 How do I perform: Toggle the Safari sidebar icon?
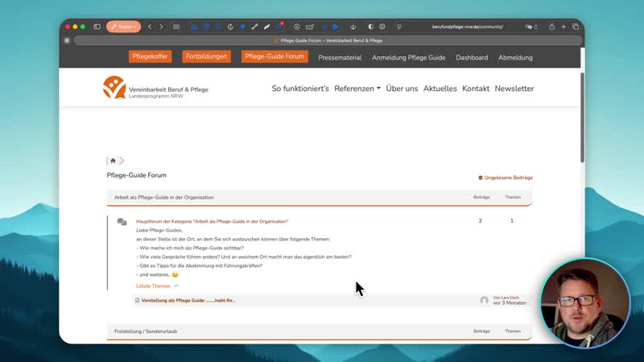97,27
